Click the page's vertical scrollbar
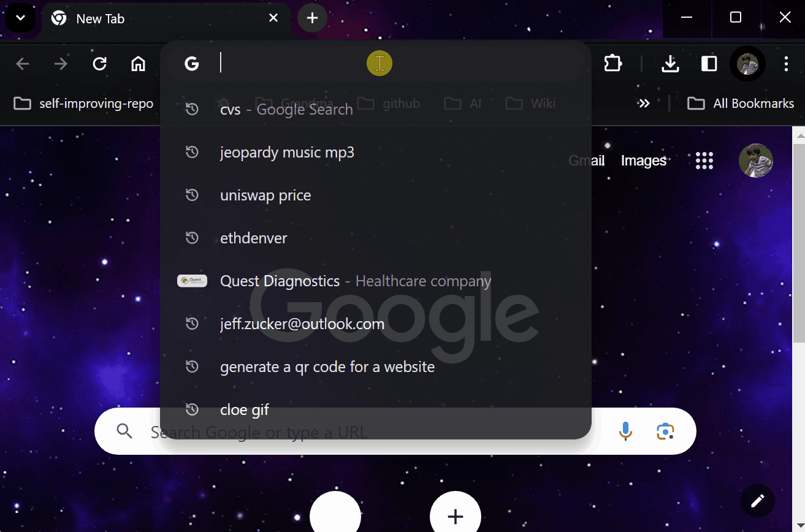 point(798,245)
